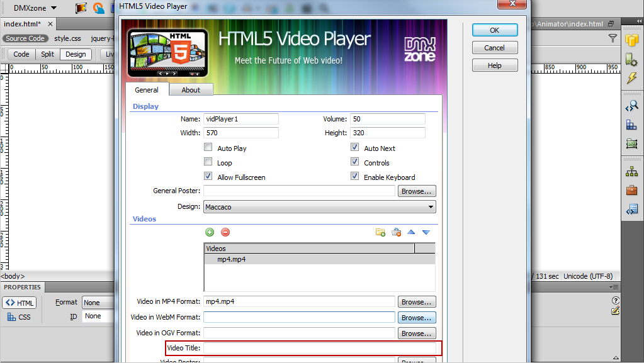Enable the Loop checkbox

click(x=208, y=162)
